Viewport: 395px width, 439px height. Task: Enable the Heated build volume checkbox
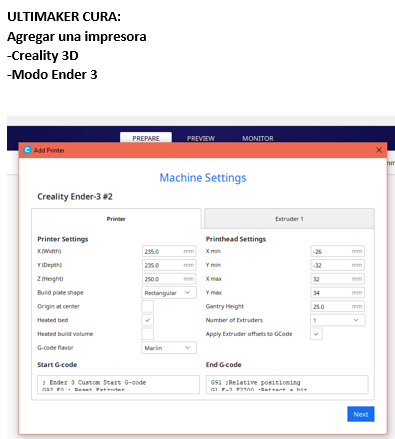(148, 334)
